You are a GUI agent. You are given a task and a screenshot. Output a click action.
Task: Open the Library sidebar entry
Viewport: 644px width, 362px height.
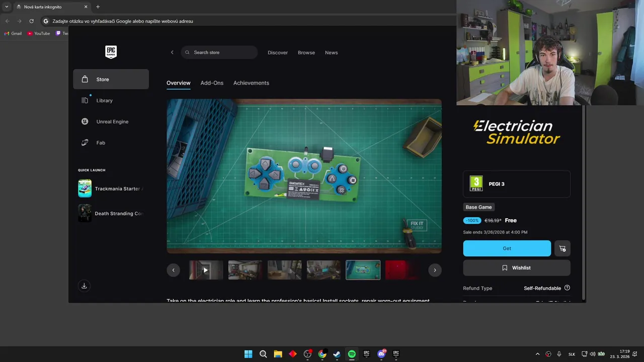click(x=111, y=101)
